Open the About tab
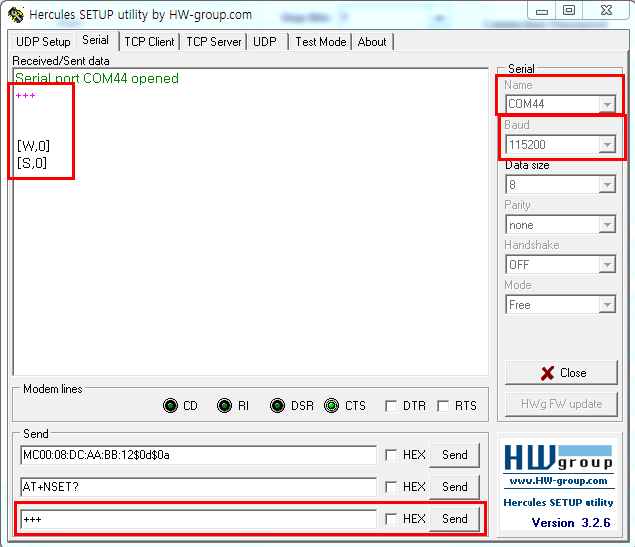 pyautogui.click(x=372, y=42)
